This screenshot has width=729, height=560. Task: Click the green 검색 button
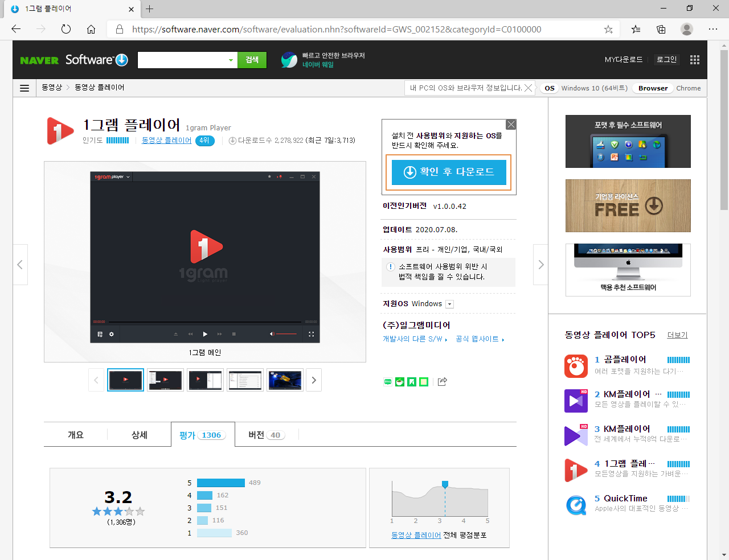coord(252,60)
